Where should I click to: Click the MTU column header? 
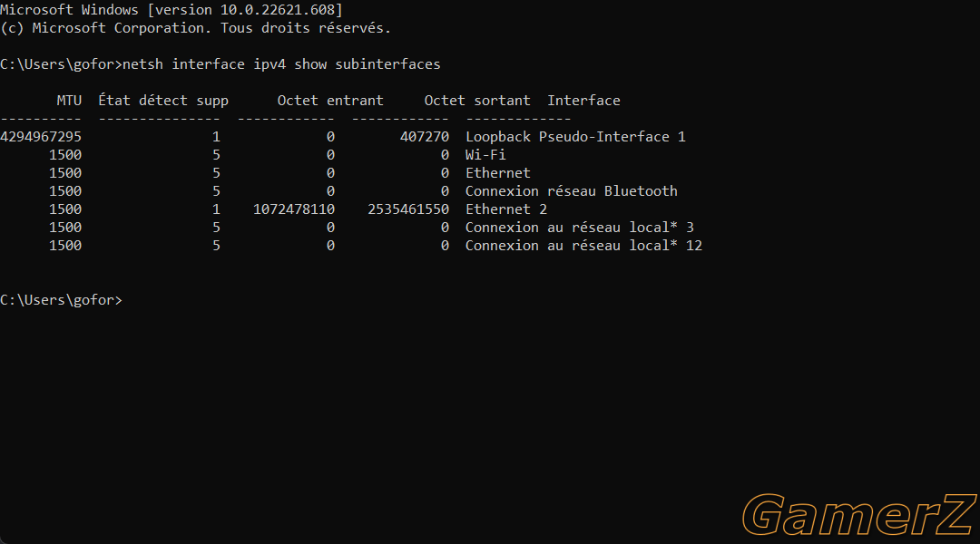coord(69,101)
